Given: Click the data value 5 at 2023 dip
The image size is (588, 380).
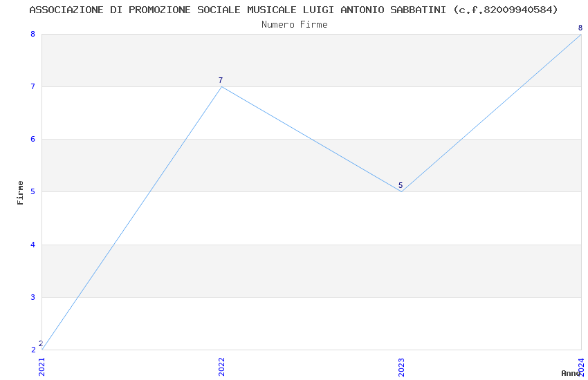Looking at the screenshot, I should click(x=401, y=185).
